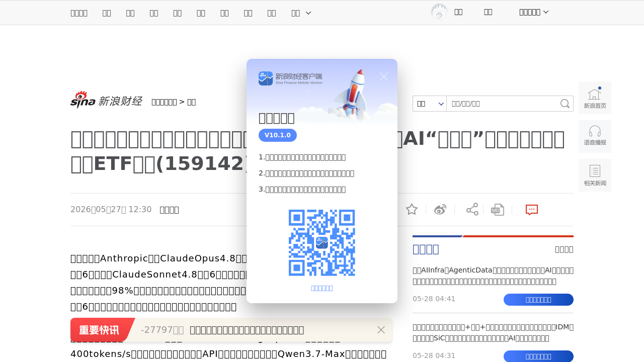Share article via the Weibo icon
The width and height of the screenshot is (644, 362).
[440, 210]
